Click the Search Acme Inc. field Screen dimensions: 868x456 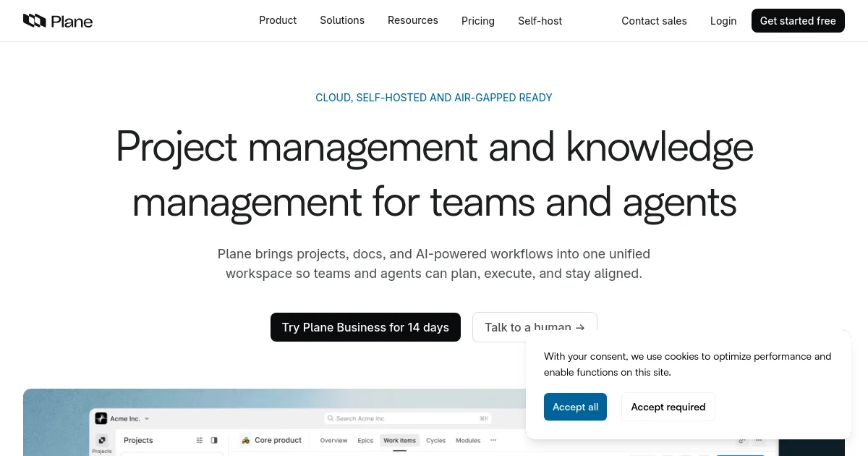pyautogui.click(x=407, y=418)
